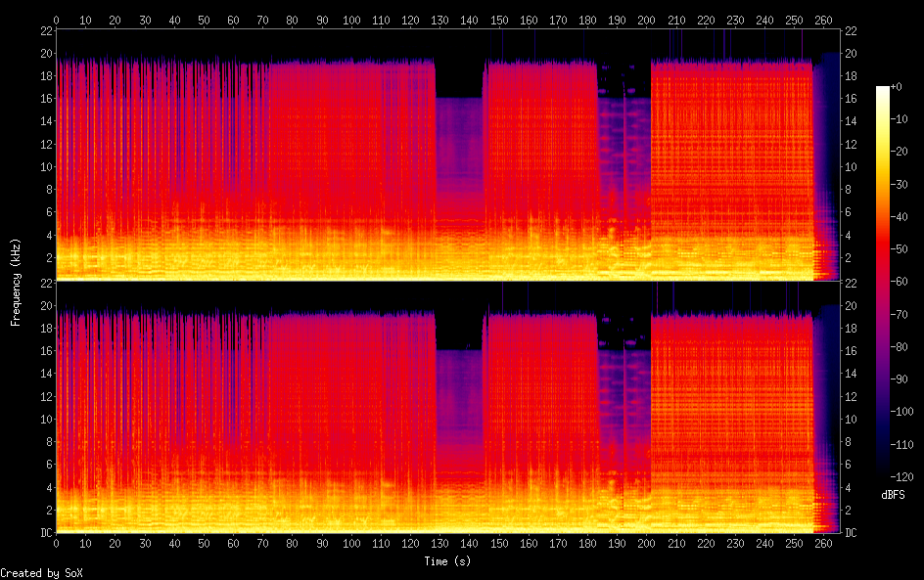Click the 'Frequency (kHz)' axis title
This screenshot has height=580, width=924.
16,282
